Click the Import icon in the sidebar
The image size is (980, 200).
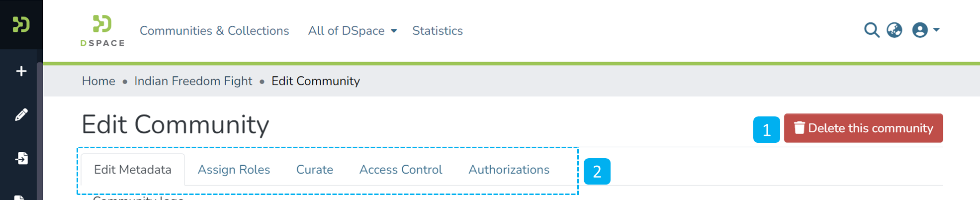(x=21, y=158)
